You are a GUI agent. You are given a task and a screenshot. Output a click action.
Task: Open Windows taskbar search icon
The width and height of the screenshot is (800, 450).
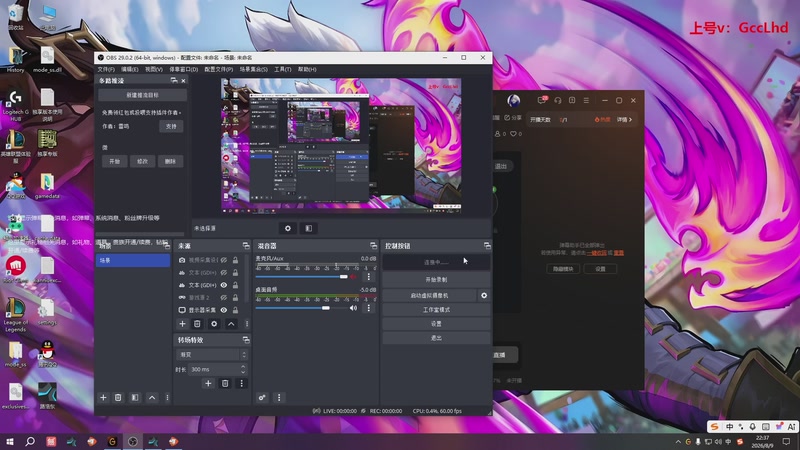tap(30, 441)
